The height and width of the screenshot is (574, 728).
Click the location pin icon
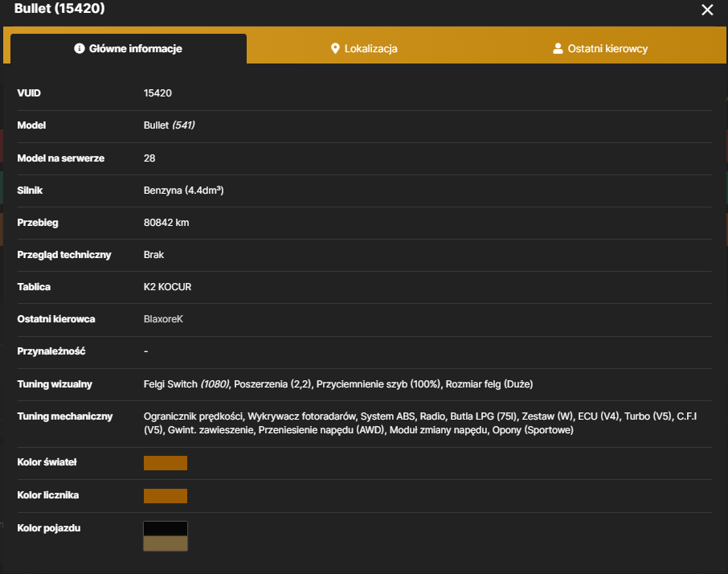click(x=335, y=48)
